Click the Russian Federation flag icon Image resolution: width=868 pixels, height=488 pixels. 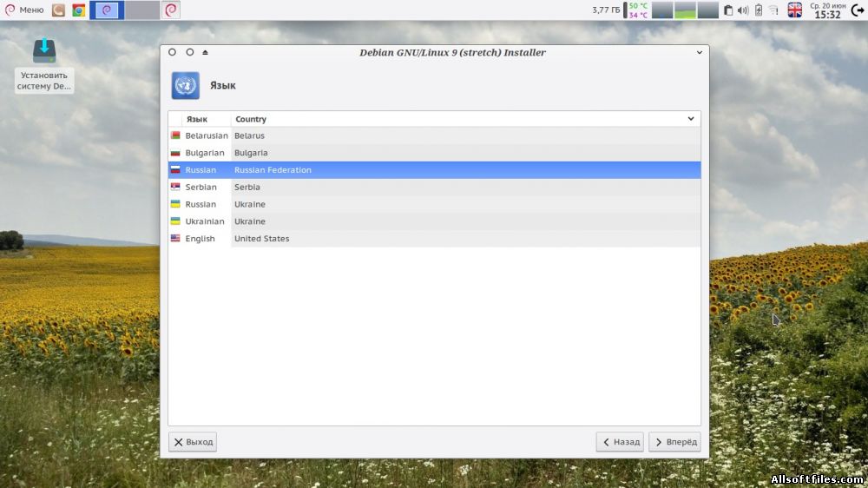pos(175,169)
